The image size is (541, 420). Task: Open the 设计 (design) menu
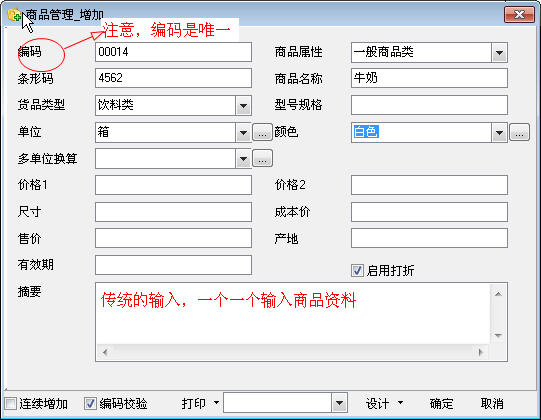pyautogui.click(x=384, y=403)
